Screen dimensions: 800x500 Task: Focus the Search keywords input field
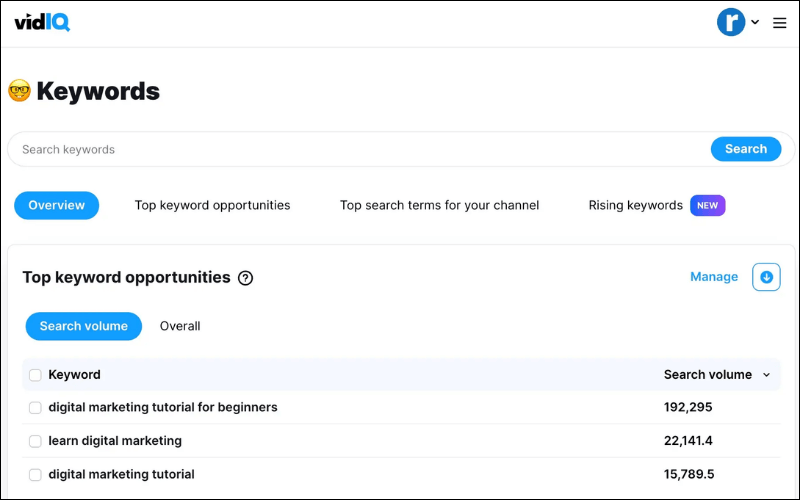(x=360, y=150)
